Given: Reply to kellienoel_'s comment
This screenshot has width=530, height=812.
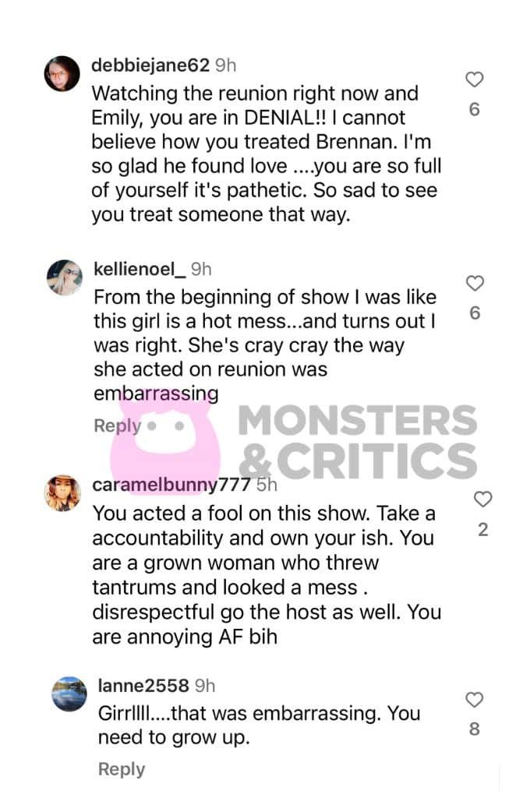Looking at the screenshot, I should [117, 425].
